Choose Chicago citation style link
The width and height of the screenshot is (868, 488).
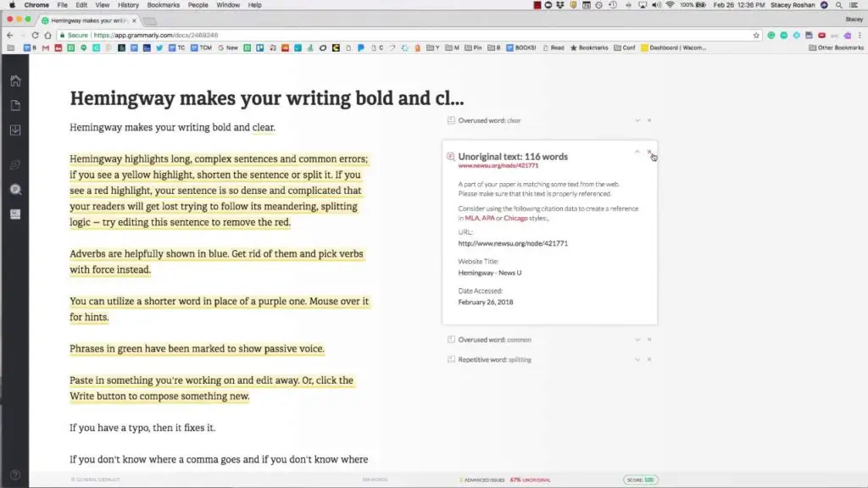click(515, 218)
